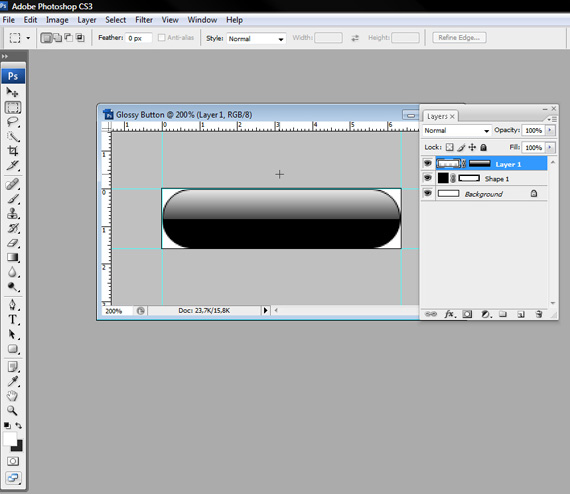Select the Blur tool
Image resolution: width=570 pixels, height=494 pixels.
point(12,272)
